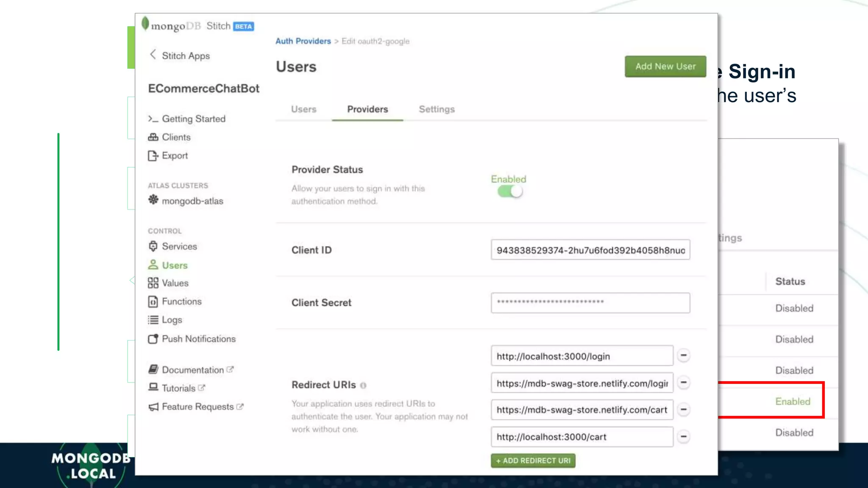
Task: Switch to the Settings tab
Action: click(x=437, y=109)
